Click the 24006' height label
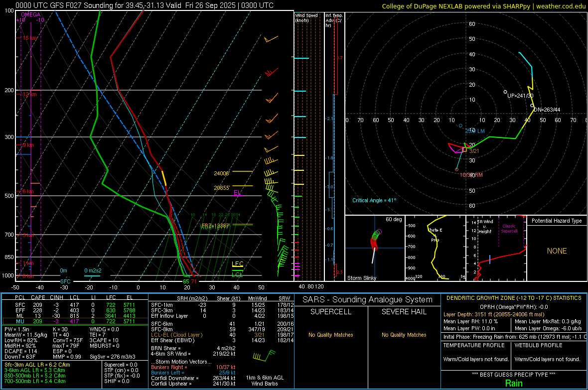 [221, 173]
